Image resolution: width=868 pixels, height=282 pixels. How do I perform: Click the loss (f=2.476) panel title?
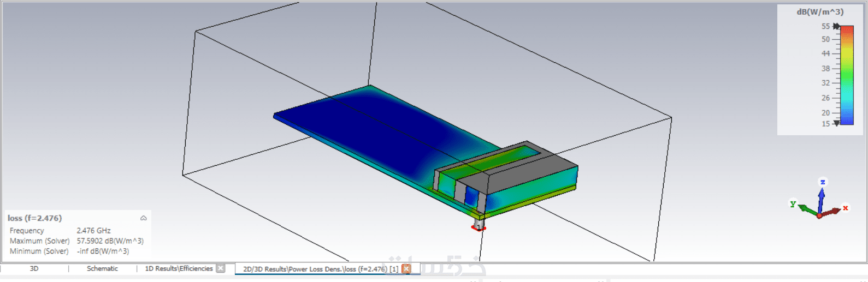pos(35,218)
